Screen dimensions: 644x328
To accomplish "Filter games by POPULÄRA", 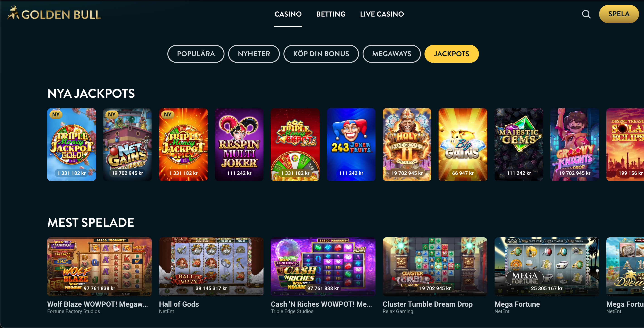I will (196, 54).
